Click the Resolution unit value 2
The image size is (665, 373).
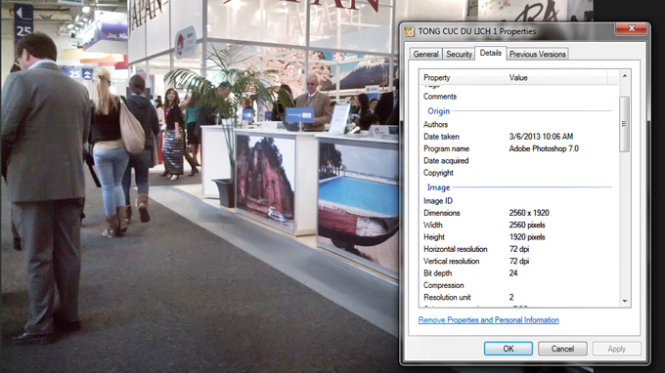tap(511, 297)
